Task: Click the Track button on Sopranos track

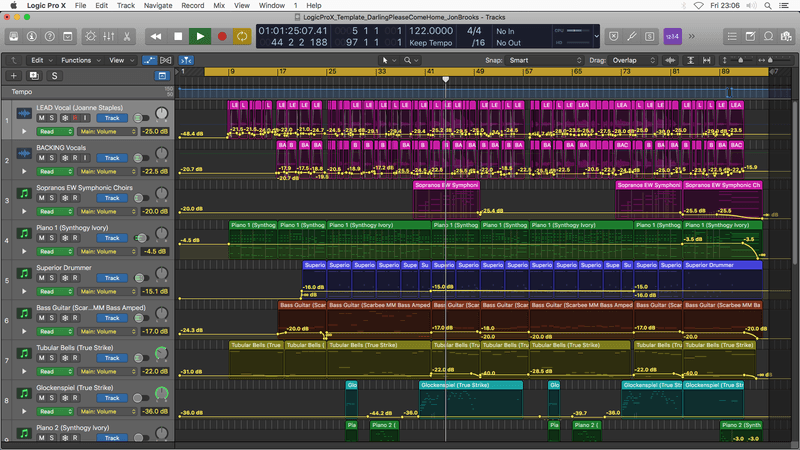Action: click(112, 198)
